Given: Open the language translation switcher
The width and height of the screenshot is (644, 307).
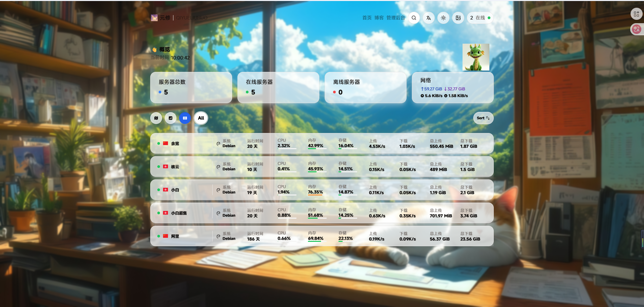Looking at the screenshot, I should [x=428, y=18].
